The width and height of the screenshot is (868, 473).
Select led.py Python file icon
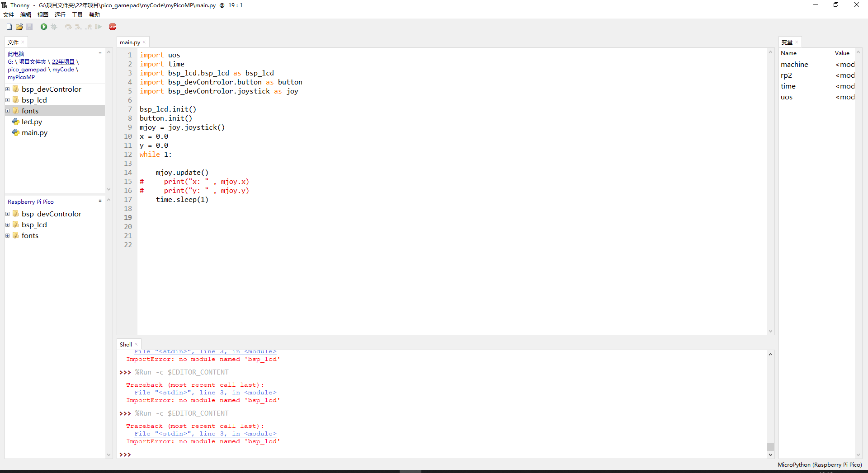tap(16, 122)
